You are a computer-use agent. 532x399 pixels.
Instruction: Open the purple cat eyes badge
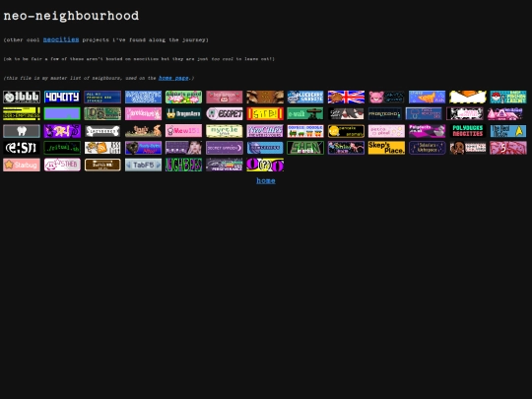[265, 165]
